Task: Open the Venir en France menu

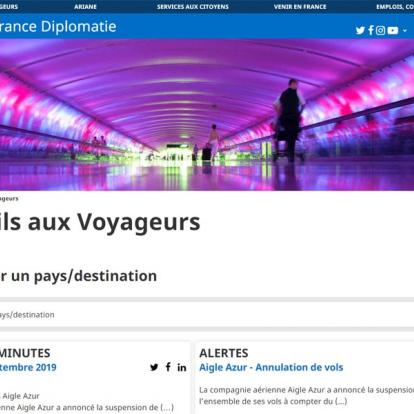Action: pyautogui.click(x=300, y=7)
